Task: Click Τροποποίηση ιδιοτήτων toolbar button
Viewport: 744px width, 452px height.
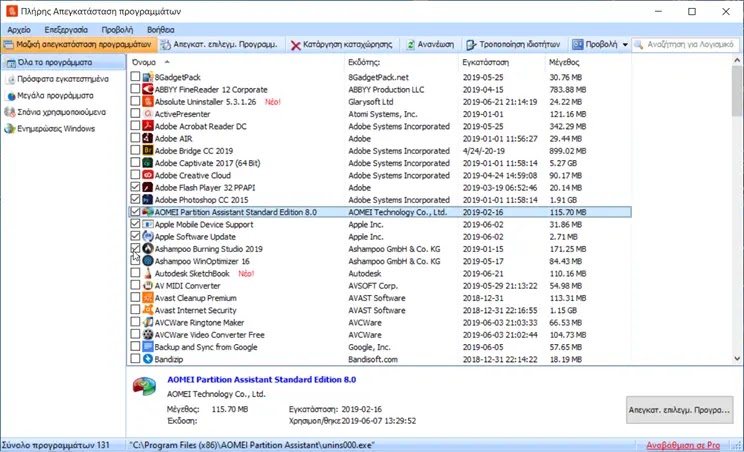Action: click(513, 45)
